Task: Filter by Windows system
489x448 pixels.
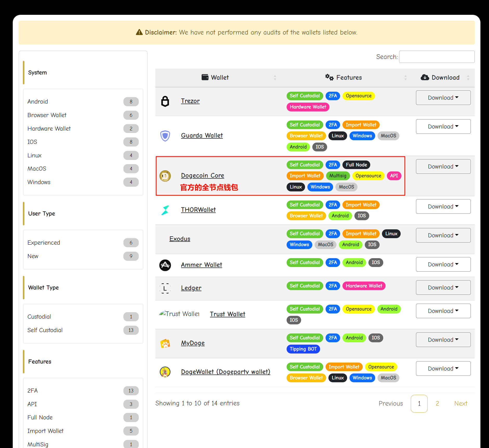Action: coord(83,182)
